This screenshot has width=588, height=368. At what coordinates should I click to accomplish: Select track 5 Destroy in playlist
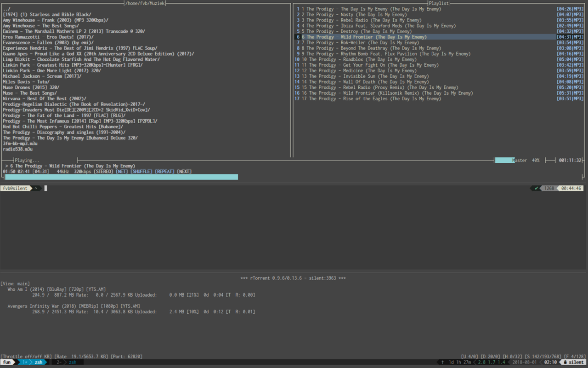[x=439, y=31]
